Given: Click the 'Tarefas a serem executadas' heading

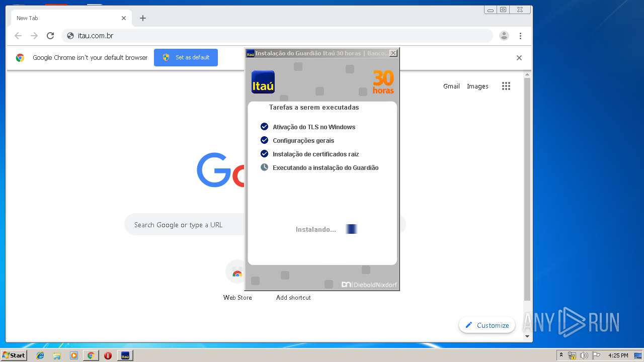Looking at the screenshot, I should pyautogui.click(x=314, y=108).
